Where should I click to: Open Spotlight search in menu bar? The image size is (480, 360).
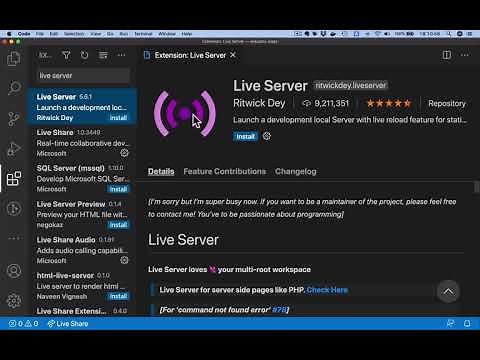pos(449,34)
